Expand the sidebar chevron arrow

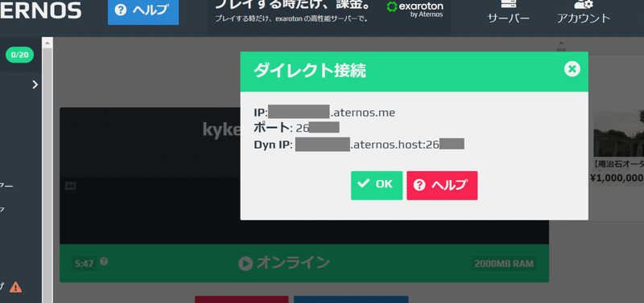click(x=35, y=84)
